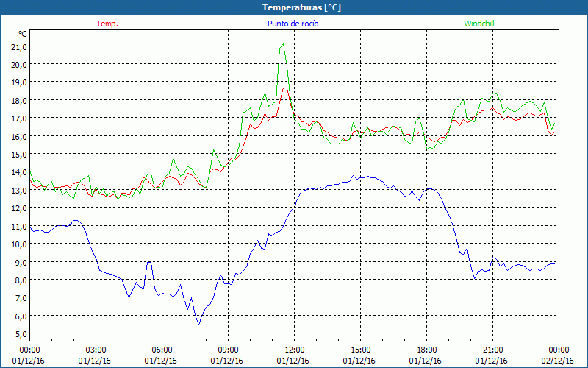Click the '13,0' y-axis value

[x=20, y=191]
